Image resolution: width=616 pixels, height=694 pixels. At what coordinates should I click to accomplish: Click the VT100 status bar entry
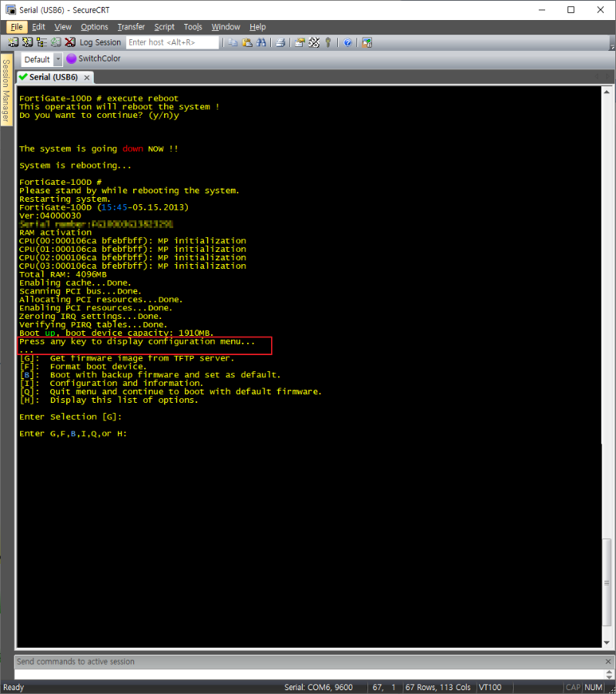point(490,687)
